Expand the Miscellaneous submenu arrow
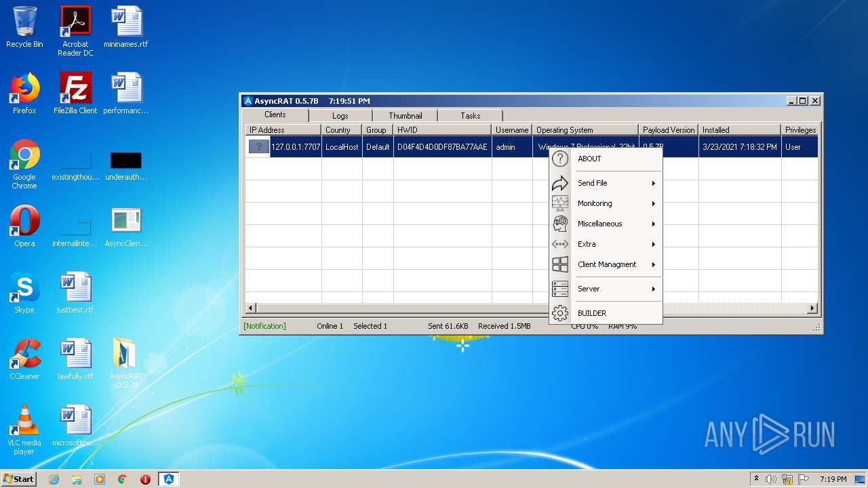 654,224
